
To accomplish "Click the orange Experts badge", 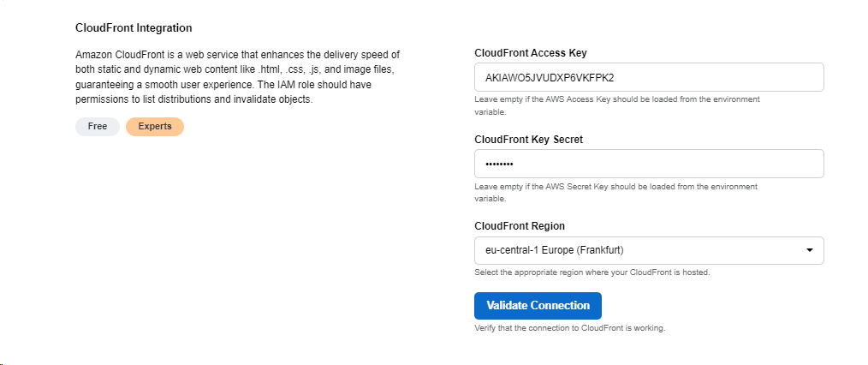I will click(155, 126).
